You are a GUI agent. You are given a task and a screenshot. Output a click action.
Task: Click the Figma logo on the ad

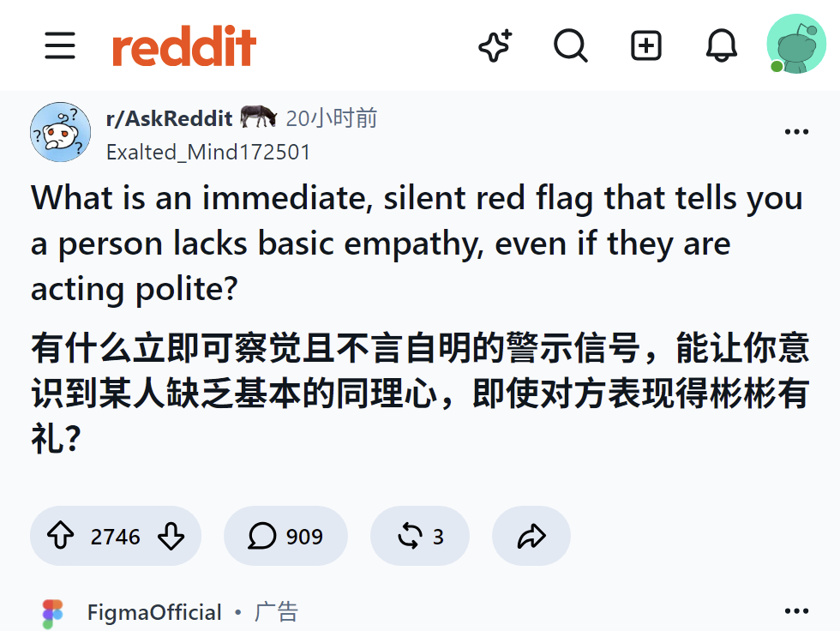(52, 613)
